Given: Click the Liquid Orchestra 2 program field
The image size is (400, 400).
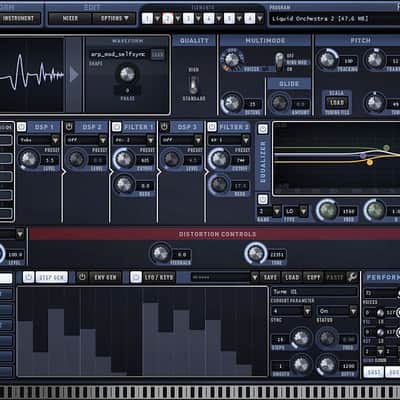Looking at the screenshot, I should (x=334, y=19).
